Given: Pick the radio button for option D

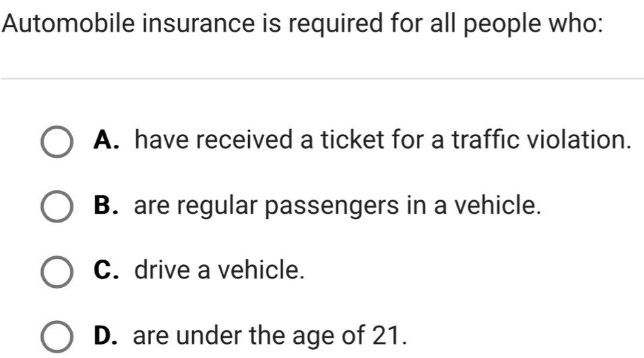Looking at the screenshot, I should click(57, 336).
